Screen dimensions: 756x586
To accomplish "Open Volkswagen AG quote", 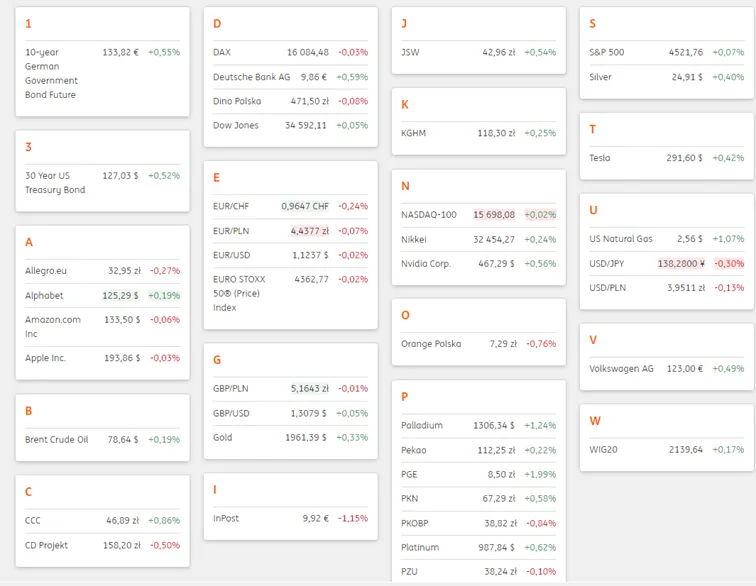I will [x=666, y=368].
